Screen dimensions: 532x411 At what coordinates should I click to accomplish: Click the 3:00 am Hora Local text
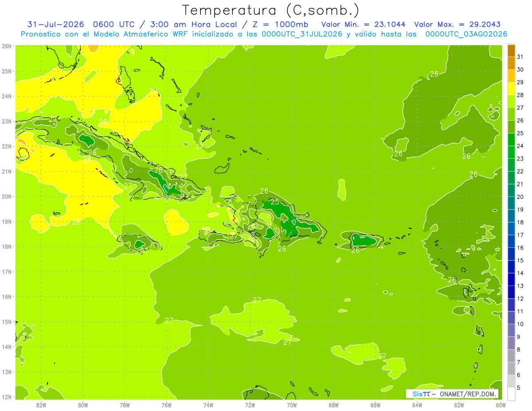pos(190,24)
